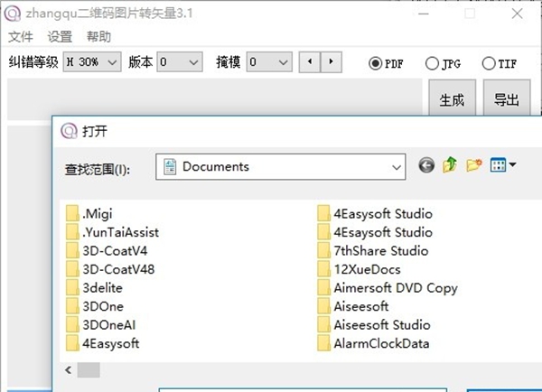Click the AlarmClockData folder icon
Viewport: 542px width, 392px height.
point(323,343)
